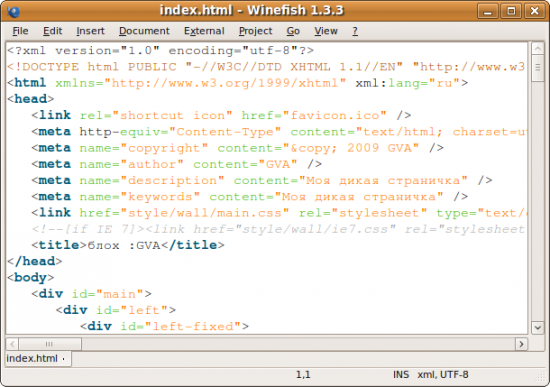Click the div id="left-fixed" line

[x=164, y=326]
